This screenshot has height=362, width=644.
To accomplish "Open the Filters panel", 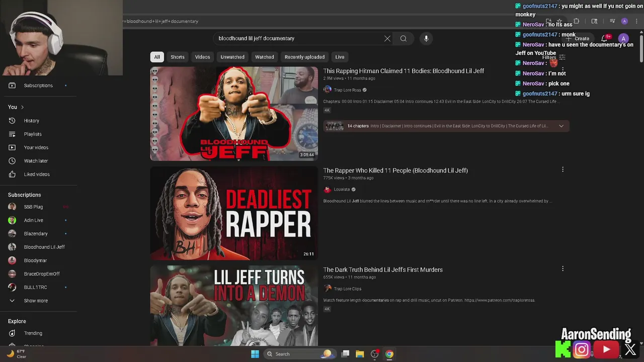I will pos(553,57).
